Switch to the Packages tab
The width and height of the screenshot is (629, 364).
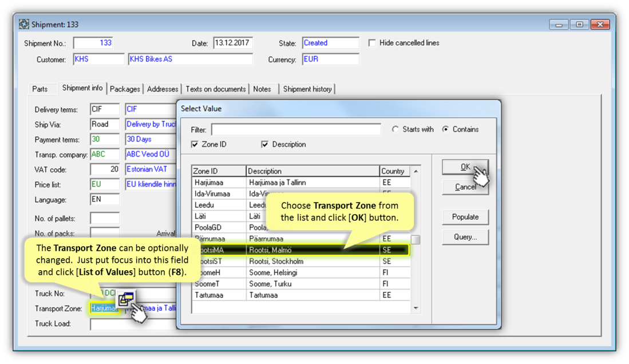click(x=125, y=89)
